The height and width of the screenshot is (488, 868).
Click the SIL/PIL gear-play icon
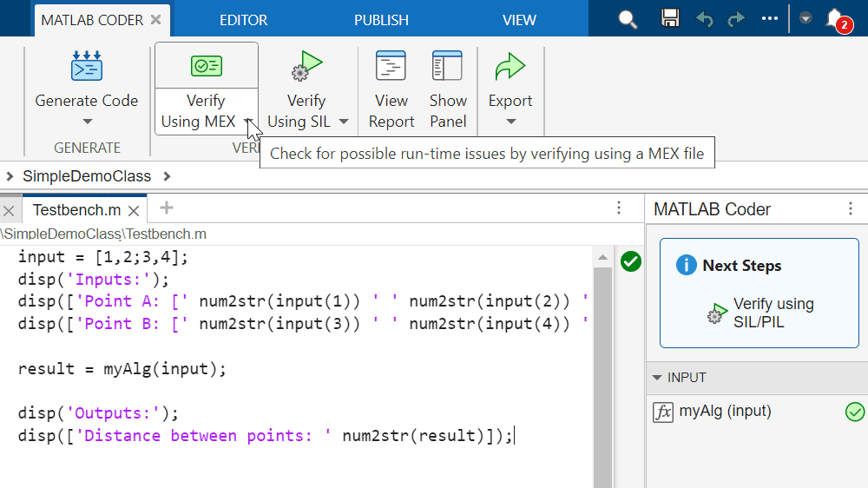(x=718, y=313)
